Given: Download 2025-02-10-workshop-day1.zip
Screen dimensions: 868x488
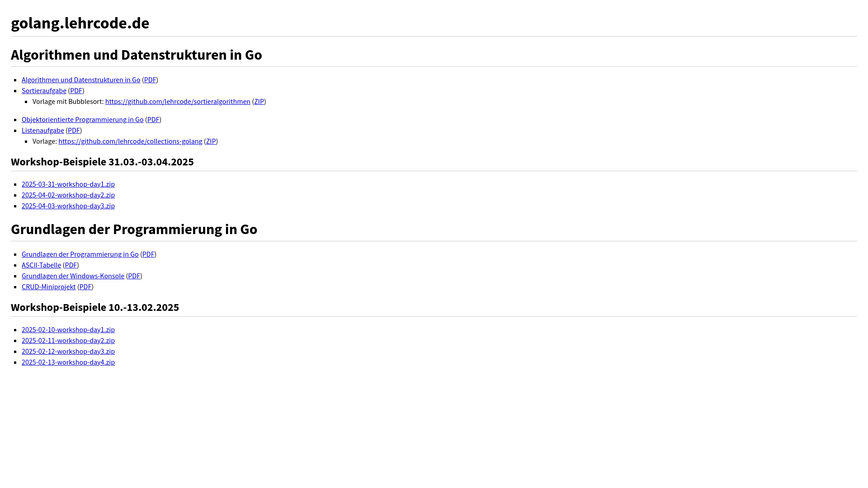Looking at the screenshot, I should 68,329.
